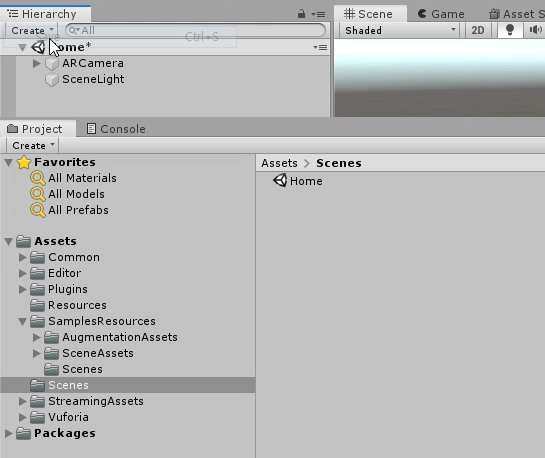Screen dimensions: 545x458
Task: Click the Assets root folder icon
Action: pyautogui.click(x=23, y=241)
